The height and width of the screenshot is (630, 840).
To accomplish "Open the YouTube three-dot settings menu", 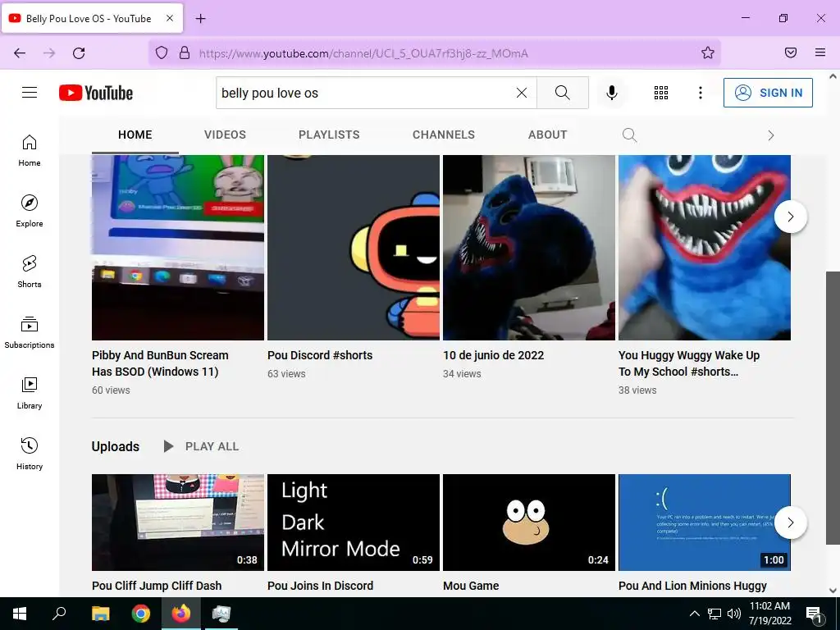I will point(701,93).
